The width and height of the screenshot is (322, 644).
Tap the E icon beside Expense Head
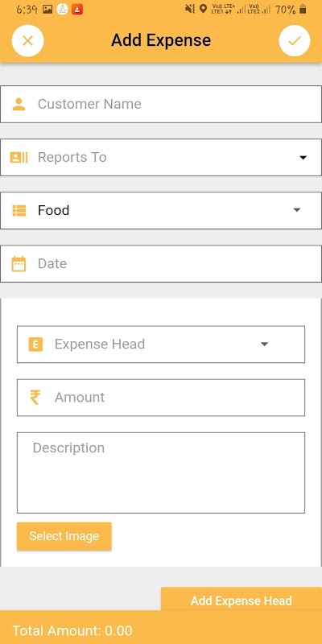(x=35, y=345)
